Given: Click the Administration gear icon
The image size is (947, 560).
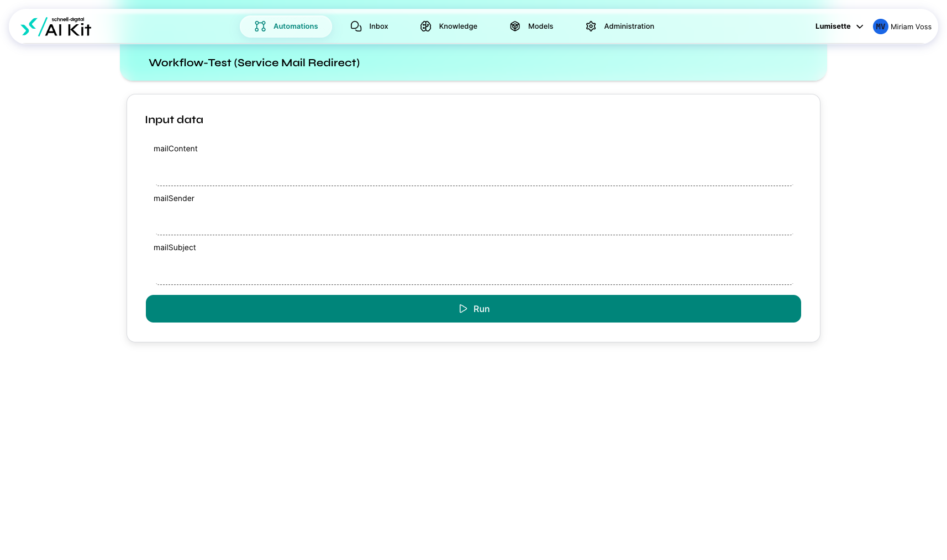Looking at the screenshot, I should click(591, 27).
